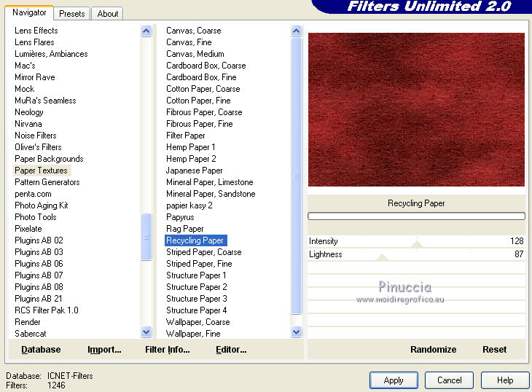This screenshot has width=532, height=392.
Task: Select the Lens Effects category
Action: (36, 31)
